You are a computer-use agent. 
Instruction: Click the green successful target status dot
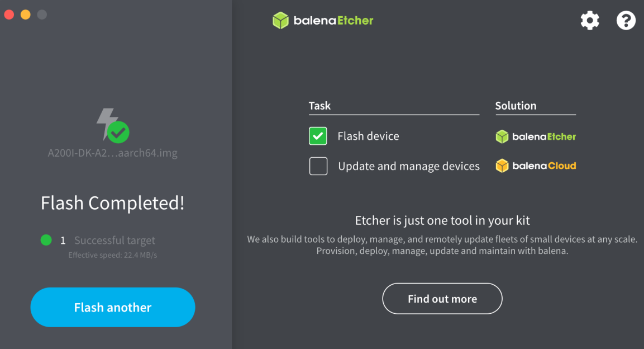click(46, 239)
